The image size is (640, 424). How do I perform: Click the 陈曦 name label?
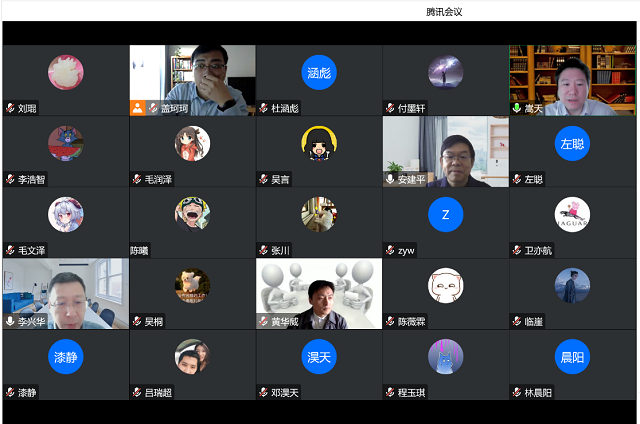click(141, 251)
